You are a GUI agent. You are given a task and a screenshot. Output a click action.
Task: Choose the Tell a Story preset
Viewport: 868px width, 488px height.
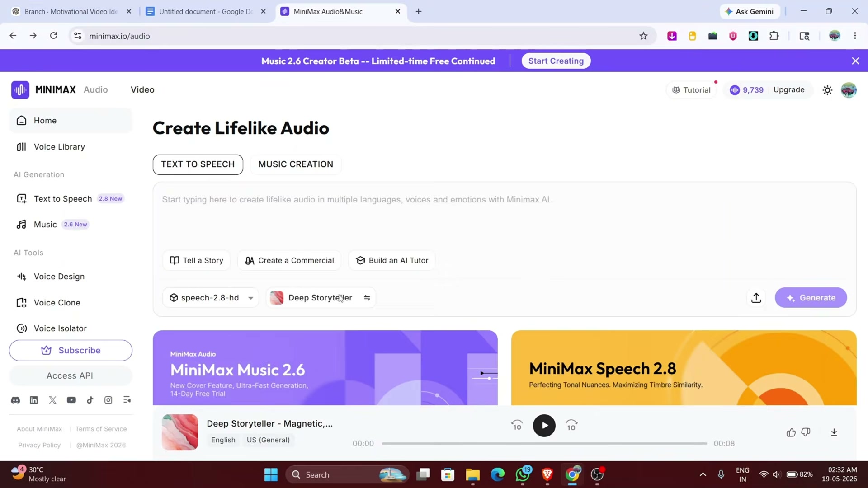point(197,261)
